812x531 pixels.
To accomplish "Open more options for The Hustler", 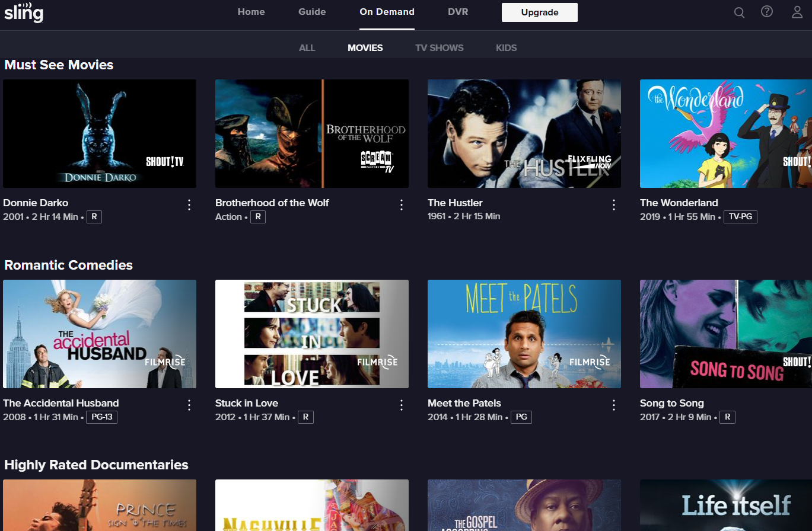I will click(614, 205).
